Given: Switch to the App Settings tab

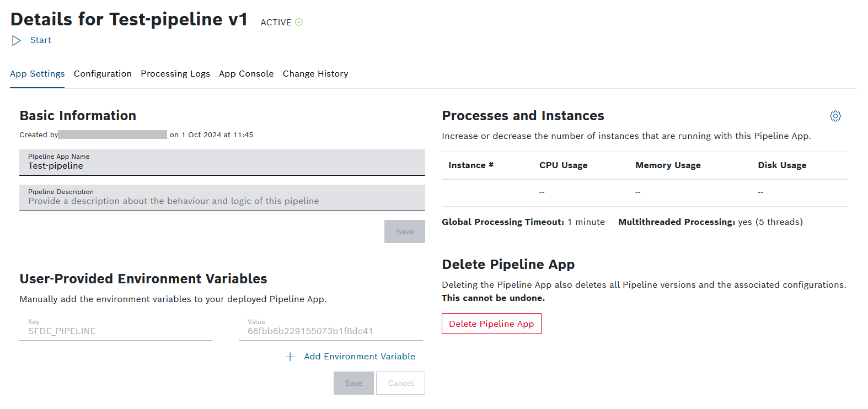Looking at the screenshot, I should pos(37,74).
